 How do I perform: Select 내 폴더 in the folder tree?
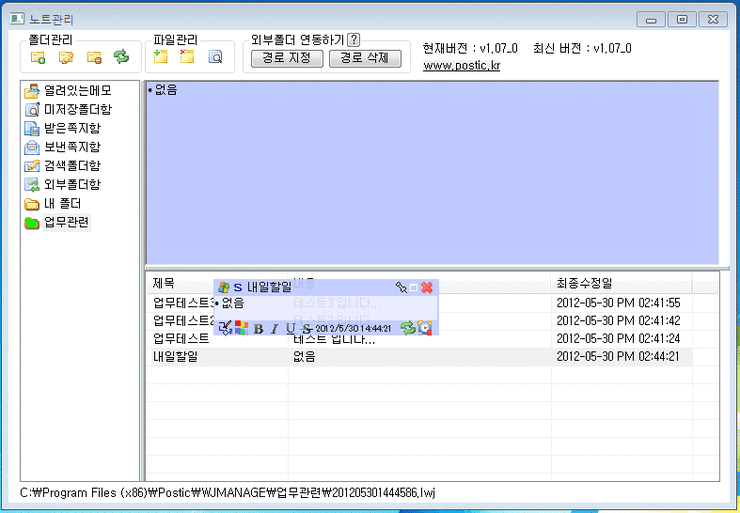pos(62,204)
